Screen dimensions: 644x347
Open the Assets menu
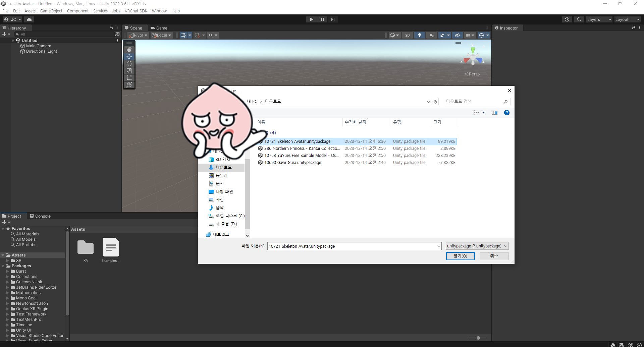coord(30,11)
